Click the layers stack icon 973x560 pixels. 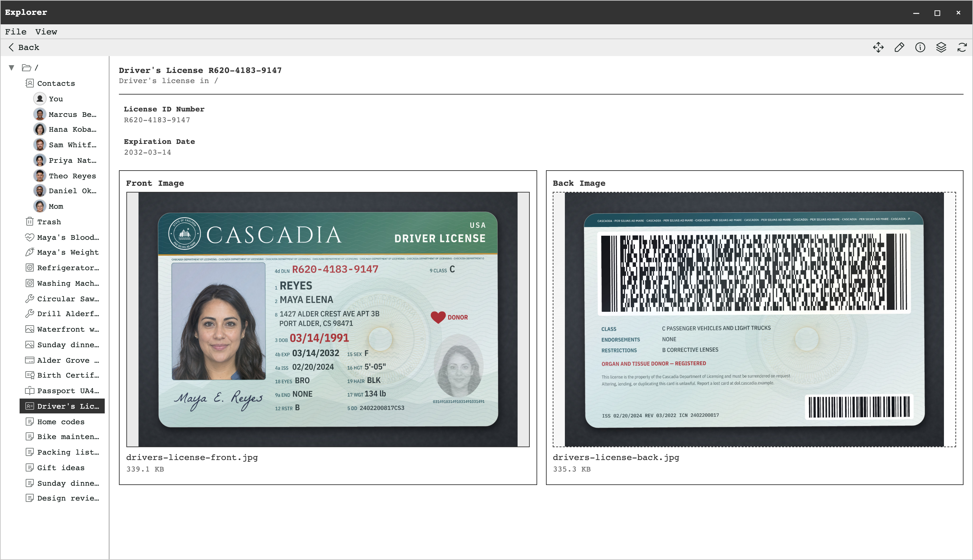tap(941, 47)
